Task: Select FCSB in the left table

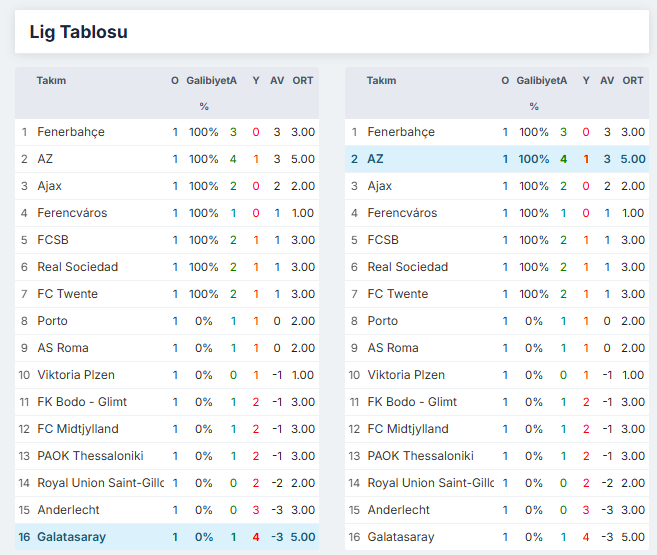Action: (x=53, y=240)
